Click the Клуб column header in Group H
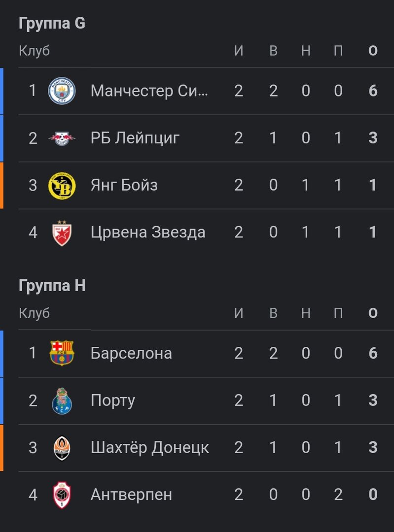The image size is (394, 532). click(34, 313)
